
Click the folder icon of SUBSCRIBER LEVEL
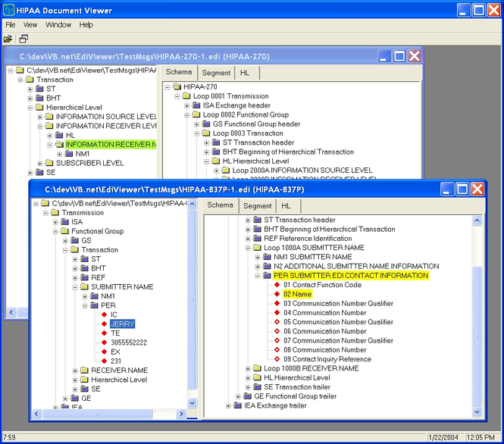(49, 163)
